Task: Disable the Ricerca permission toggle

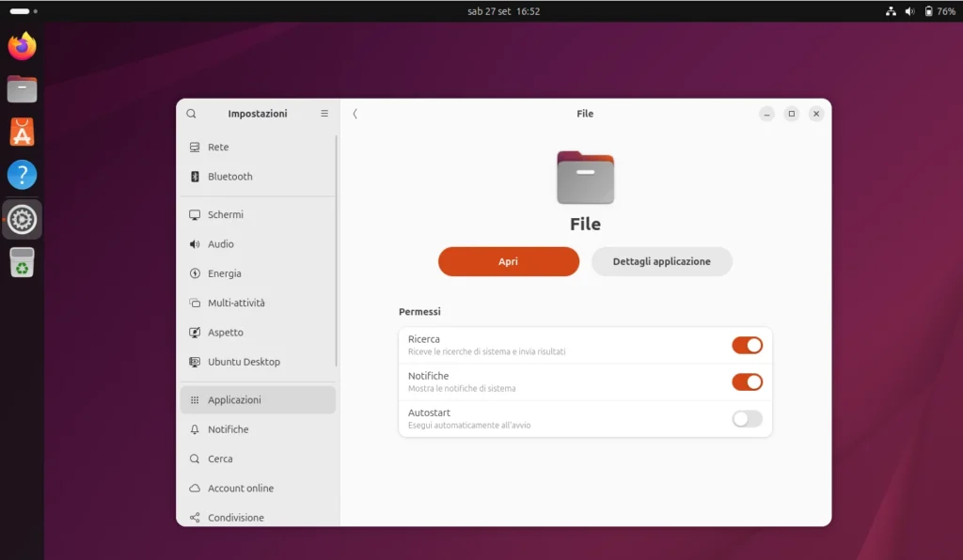Action: (x=748, y=346)
